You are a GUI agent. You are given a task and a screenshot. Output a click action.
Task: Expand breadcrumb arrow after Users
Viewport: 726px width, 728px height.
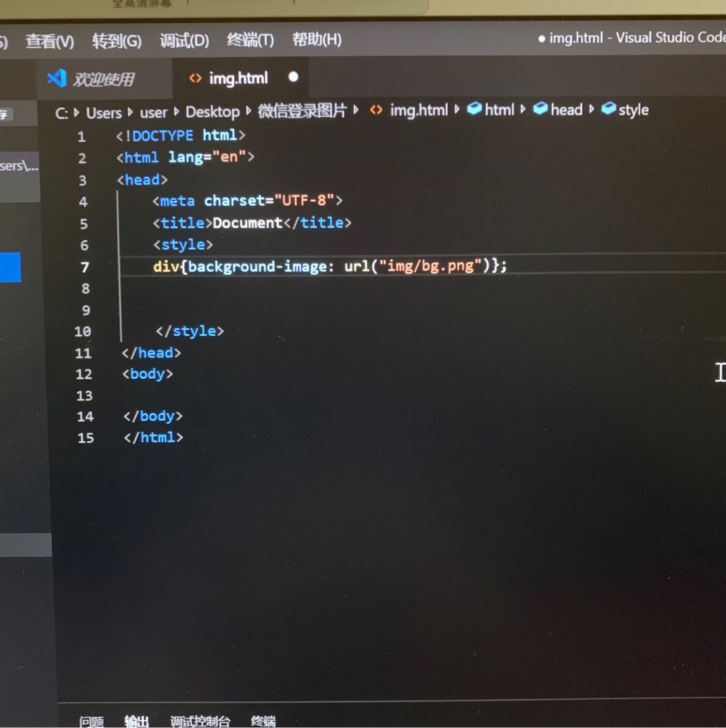click(x=130, y=112)
